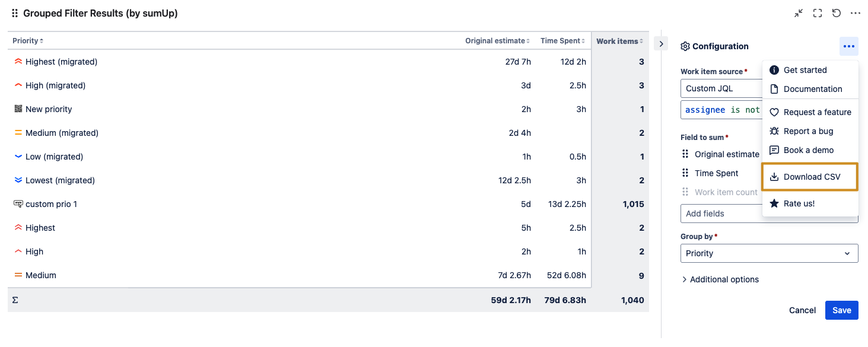The image size is (868, 347).
Task: Collapse the configuration panel with arrow
Action: (x=661, y=43)
